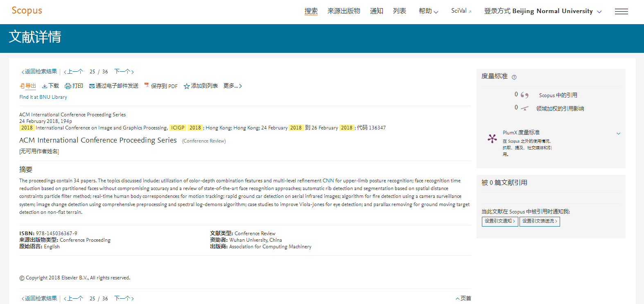Click the Print (打印) icon
The width and height of the screenshot is (644, 304).
[x=68, y=86]
